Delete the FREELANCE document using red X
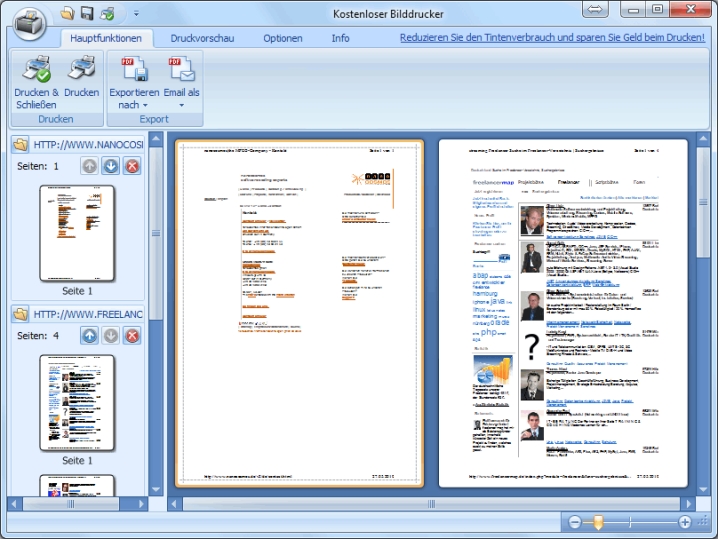The image size is (718, 539). click(x=131, y=335)
